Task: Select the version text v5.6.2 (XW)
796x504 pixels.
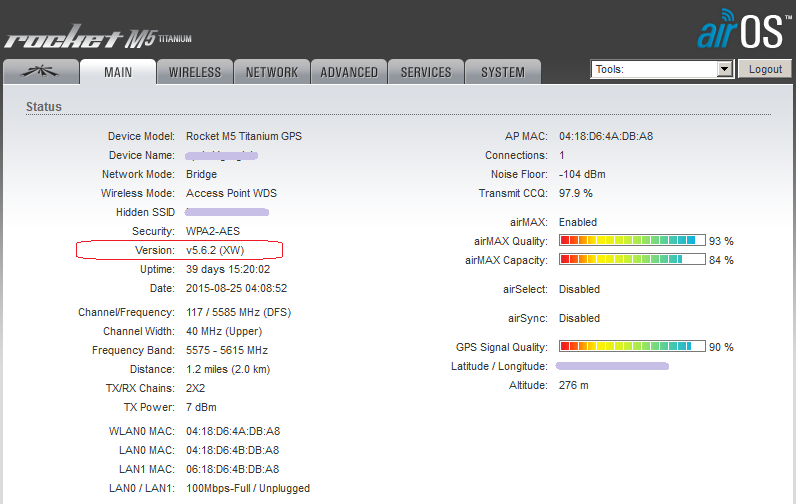Action: tap(215, 250)
